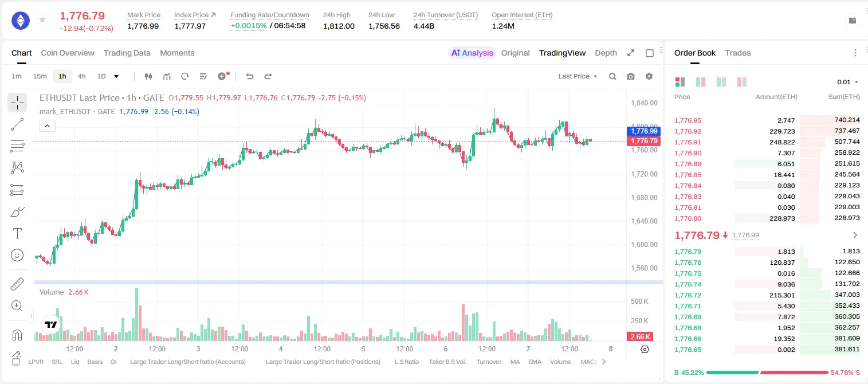Take a chart snapshot with camera icon
Screen dimensions: 868x384
(x=631, y=76)
